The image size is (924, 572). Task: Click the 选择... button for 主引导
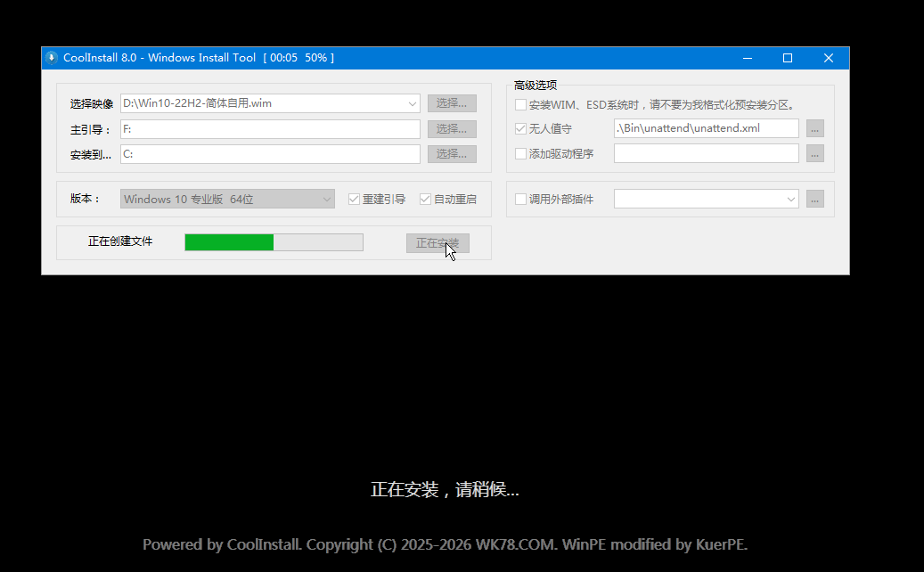[452, 129]
